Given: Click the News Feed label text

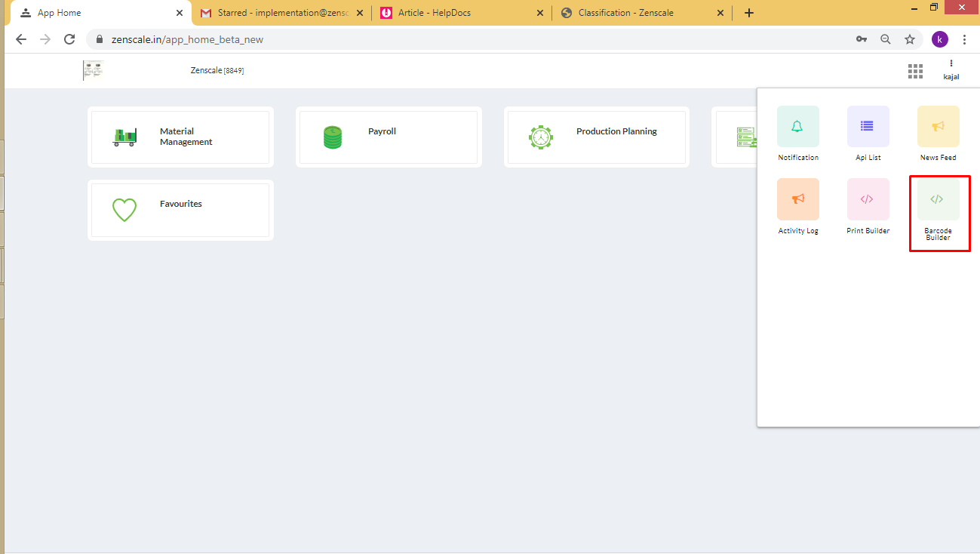Looking at the screenshot, I should click(x=938, y=158).
